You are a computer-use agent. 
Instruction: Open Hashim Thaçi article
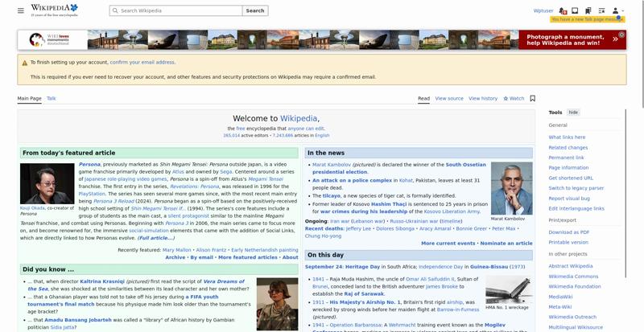pos(389,204)
